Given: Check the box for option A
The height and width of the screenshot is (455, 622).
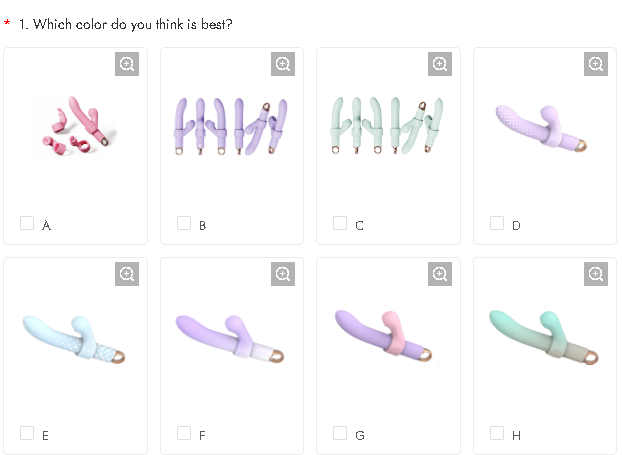Looking at the screenshot, I should click(x=27, y=223).
